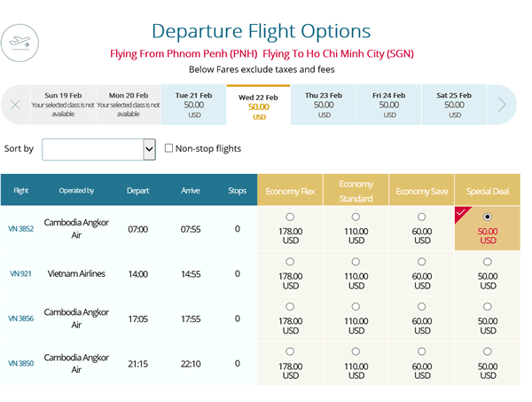Select the Tue 21 Feb date tab
This screenshot has height=402, width=532.
193,105
